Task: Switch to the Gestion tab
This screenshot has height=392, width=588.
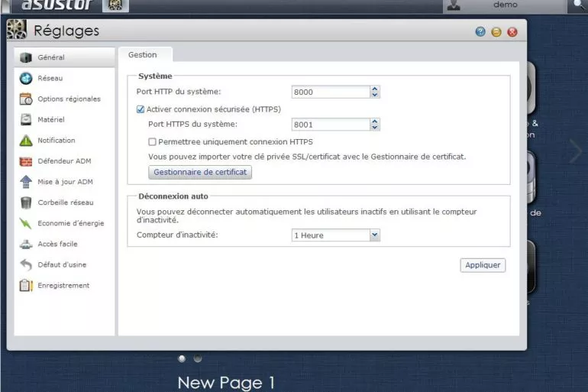Action: click(x=143, y=55)
